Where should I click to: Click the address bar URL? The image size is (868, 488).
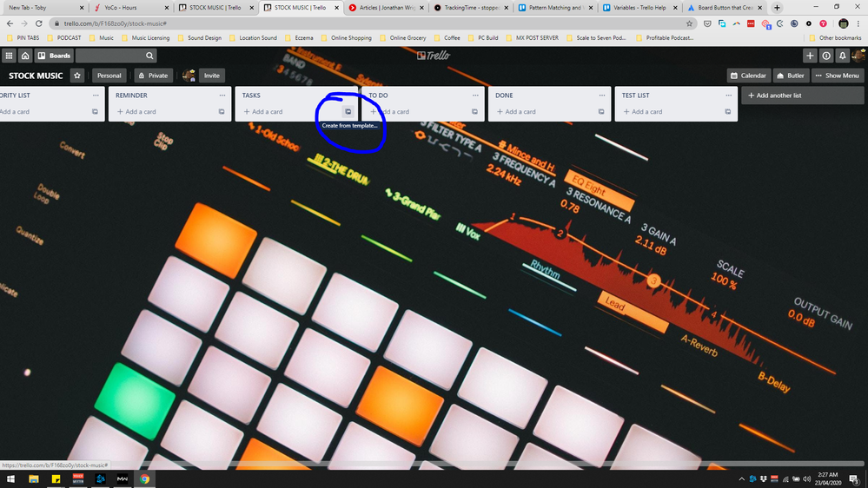116,23
